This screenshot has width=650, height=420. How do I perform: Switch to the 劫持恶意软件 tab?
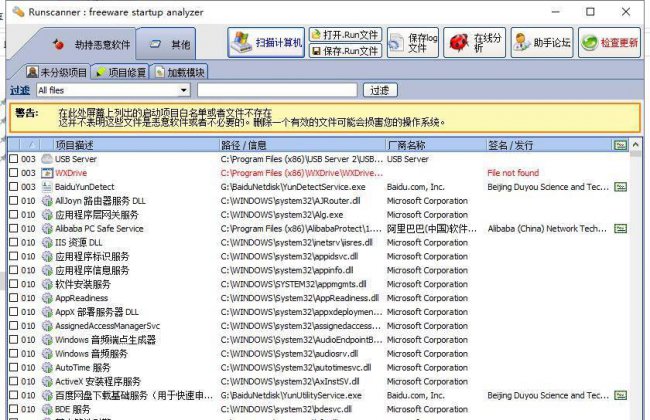(91, 44)
